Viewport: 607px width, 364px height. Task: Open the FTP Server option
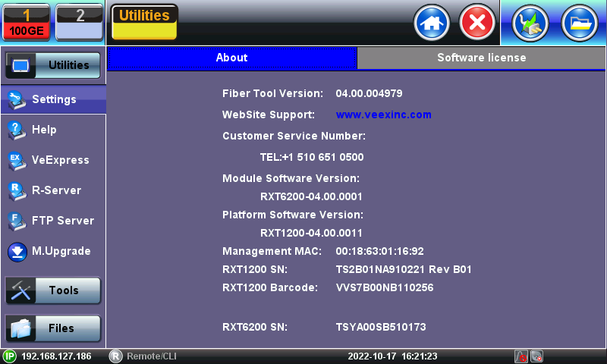[53, 221]
